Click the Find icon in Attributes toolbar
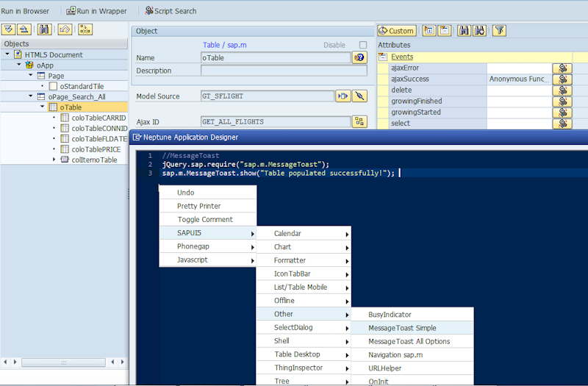Viewport: 588px width, 386px height. (465, 30)
